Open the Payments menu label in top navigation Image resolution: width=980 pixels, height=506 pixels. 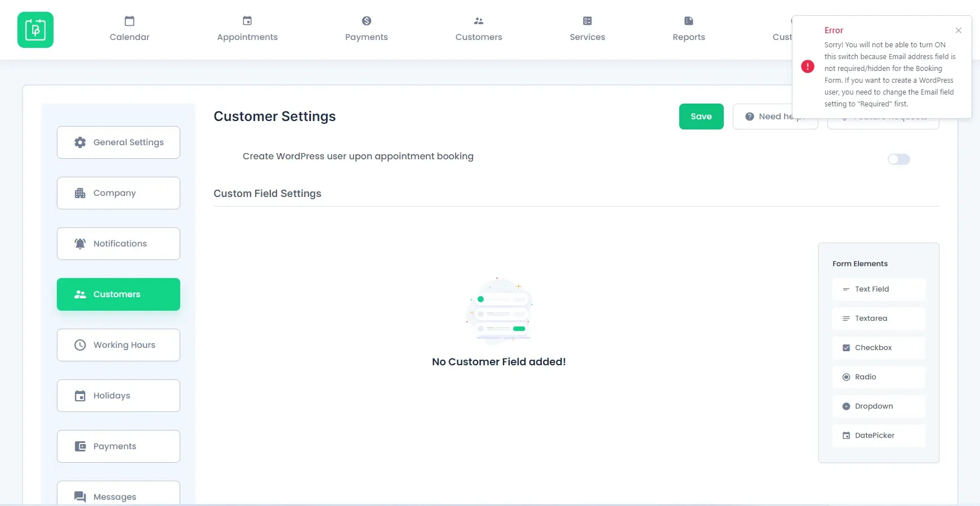pyautogui.click(x=367, y=37)
